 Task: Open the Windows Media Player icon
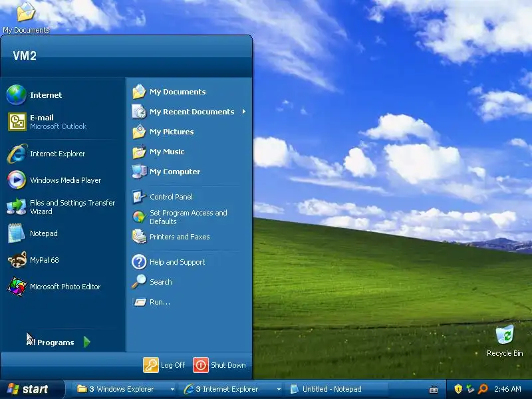(17, 180)
